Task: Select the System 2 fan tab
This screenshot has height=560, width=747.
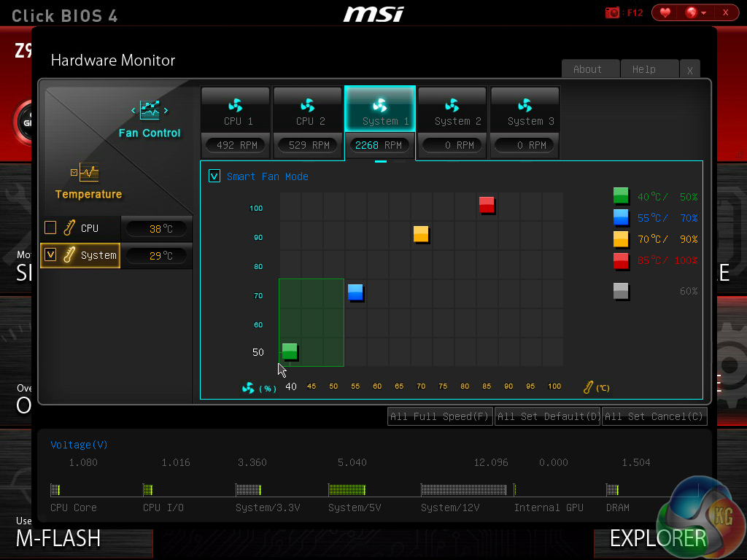Action: 452,109
